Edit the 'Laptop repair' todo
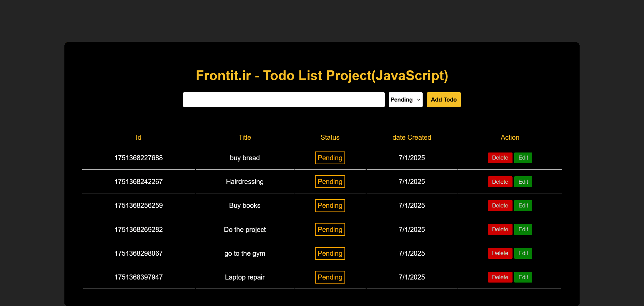644x306 pixels. tap(523, 277)
